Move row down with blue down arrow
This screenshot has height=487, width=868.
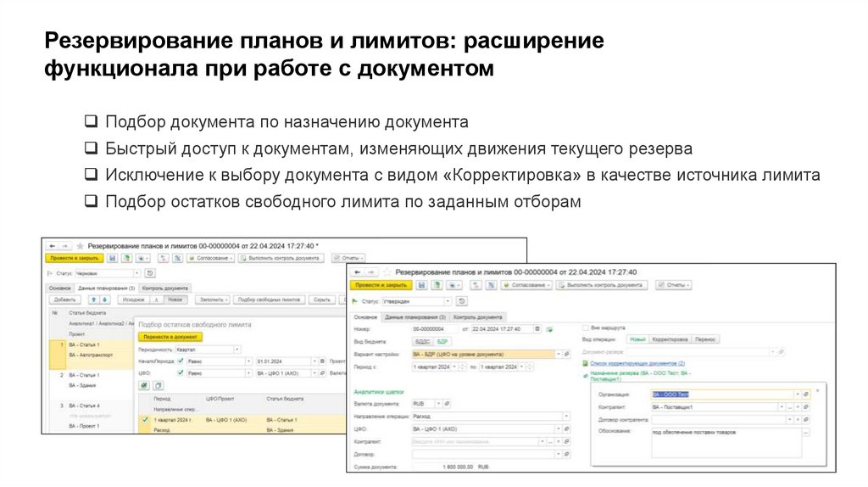[104, 299]
